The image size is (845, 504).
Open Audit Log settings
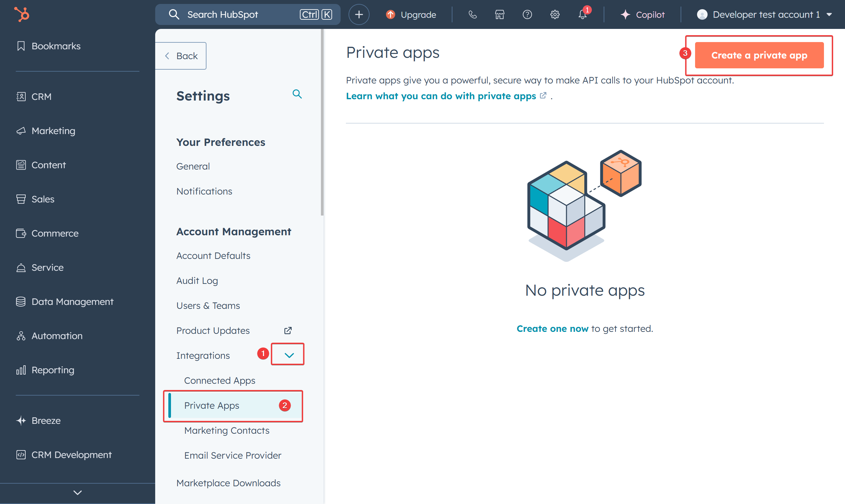tap(197, 281)
